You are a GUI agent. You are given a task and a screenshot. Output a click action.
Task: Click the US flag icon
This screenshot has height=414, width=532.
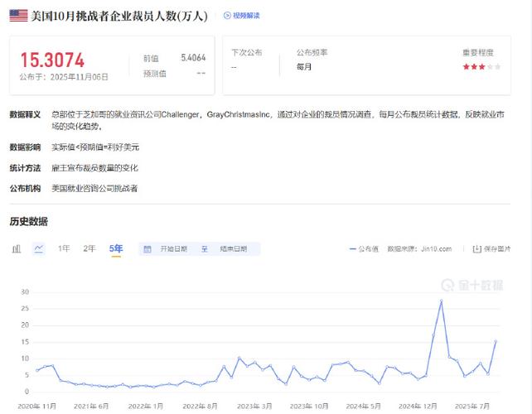click(18, 16)
